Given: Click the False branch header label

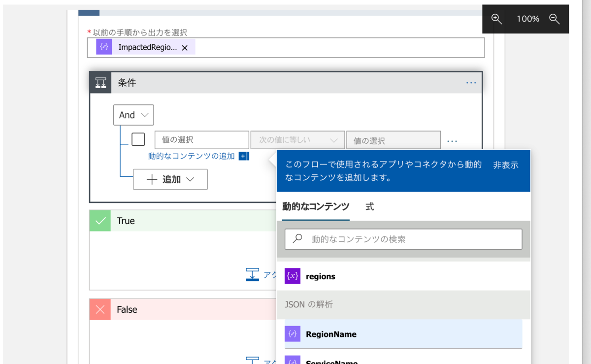Looking at the screenshot, I should (x=127, y=309).
